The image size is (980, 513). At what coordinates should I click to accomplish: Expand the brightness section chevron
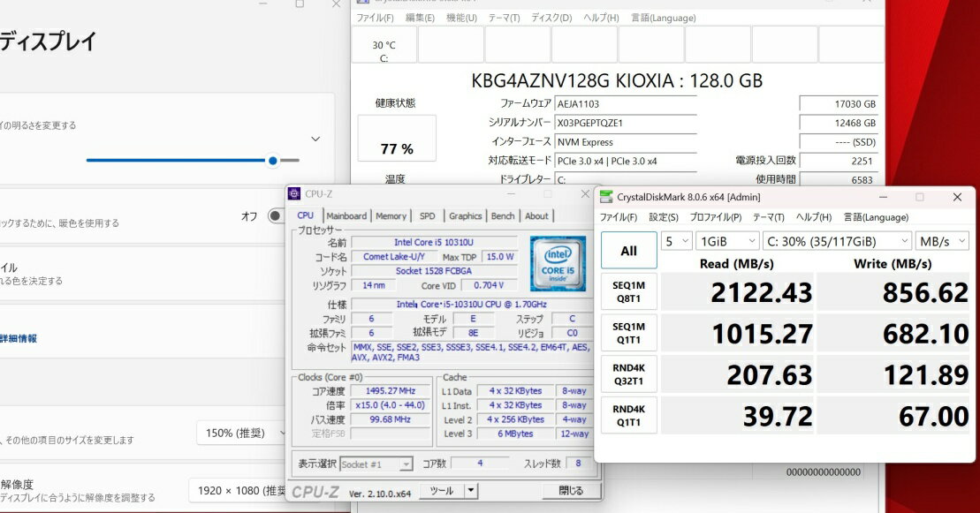click(x=315, y=139)
